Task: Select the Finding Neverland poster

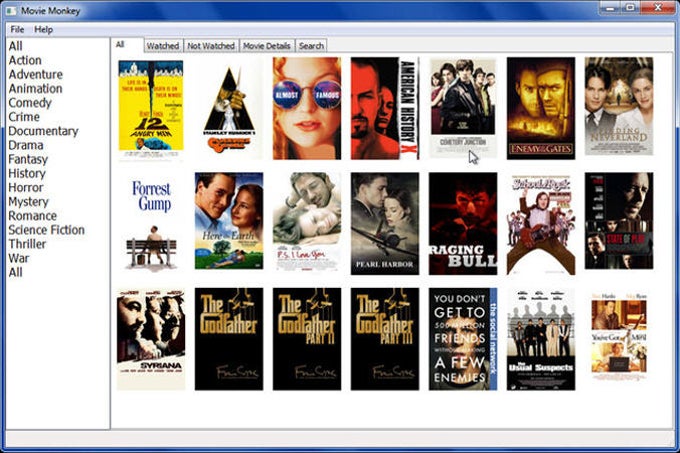Action: pos(619,106)
